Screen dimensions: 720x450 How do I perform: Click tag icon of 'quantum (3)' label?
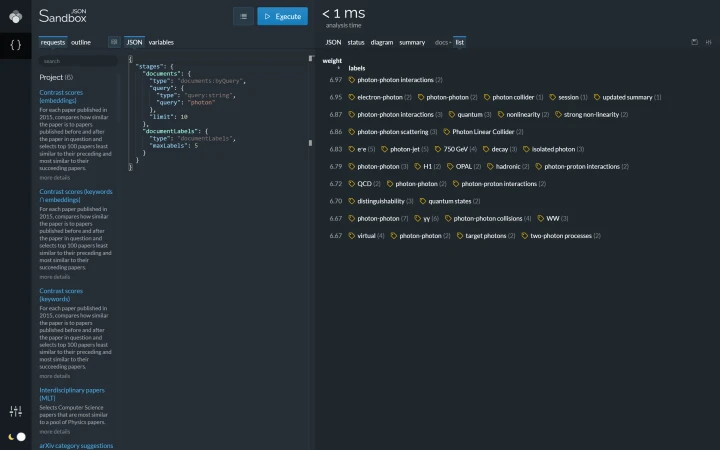coord(452,114)
